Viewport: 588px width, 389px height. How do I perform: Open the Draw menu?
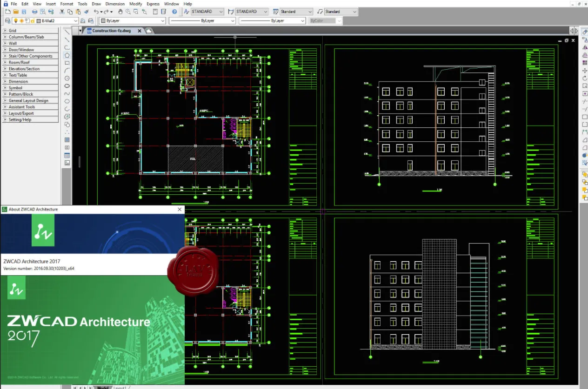coord(96,4)
